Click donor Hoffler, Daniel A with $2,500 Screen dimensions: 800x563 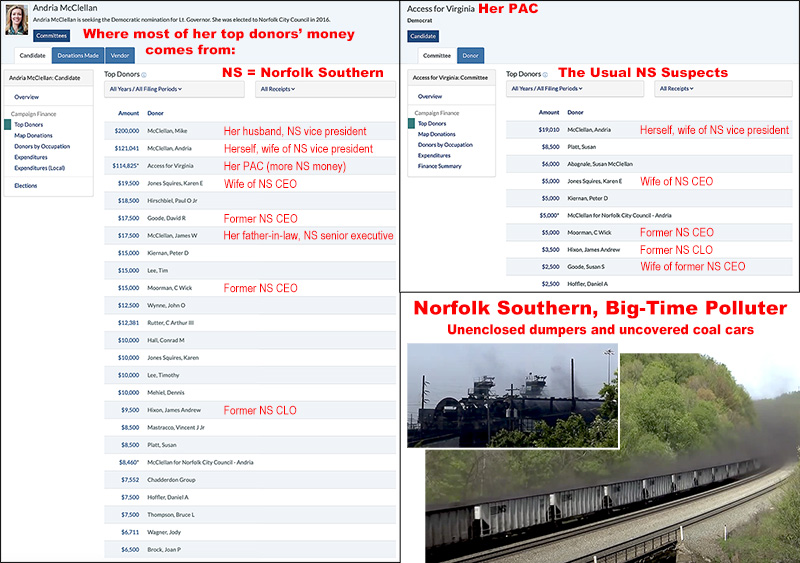point(588,284)
